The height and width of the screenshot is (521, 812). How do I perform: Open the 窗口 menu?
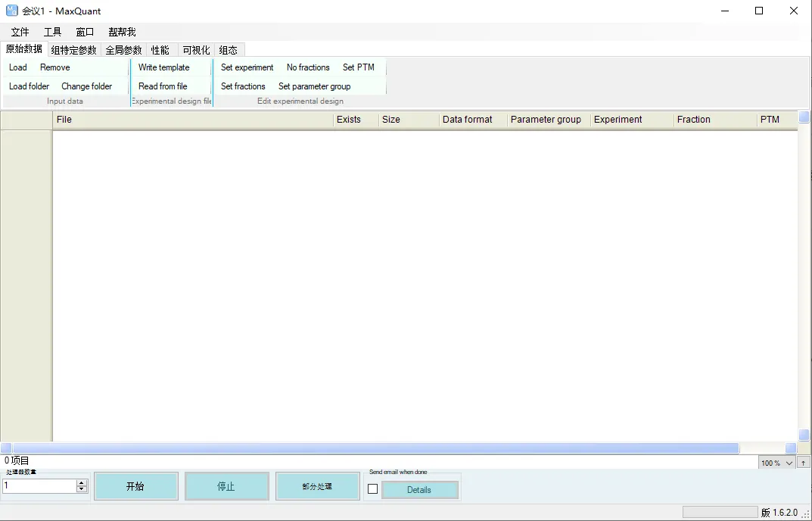85,32
